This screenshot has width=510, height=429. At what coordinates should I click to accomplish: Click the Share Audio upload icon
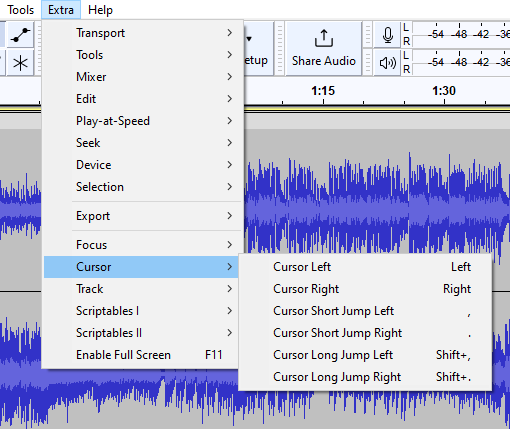point(324,38)
